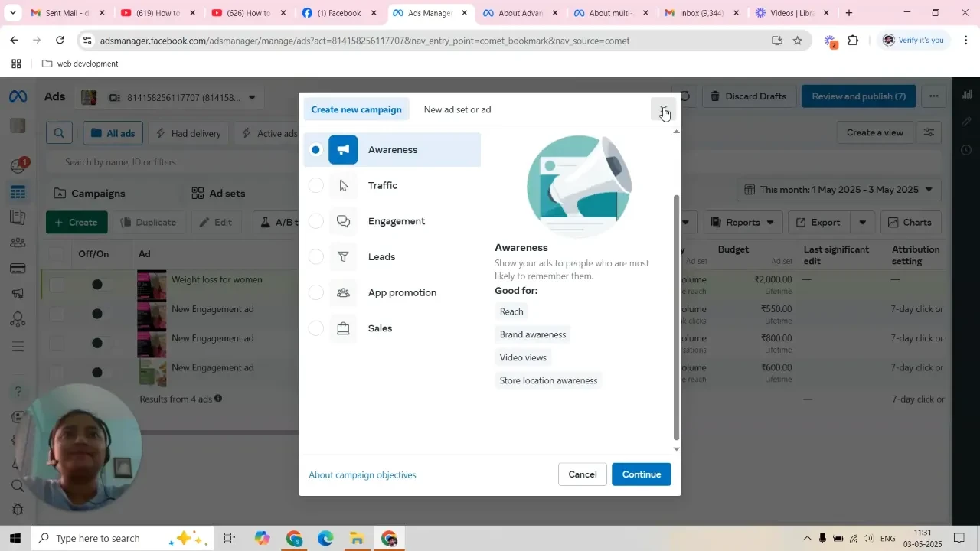Close the create campaign dialog
The image size is (980, 551).
pos(663,109)
